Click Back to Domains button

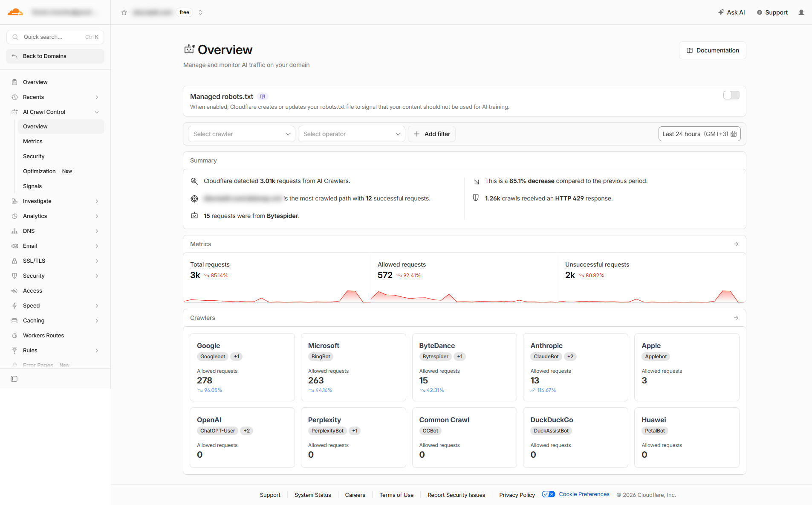click(x=55, y=56)
